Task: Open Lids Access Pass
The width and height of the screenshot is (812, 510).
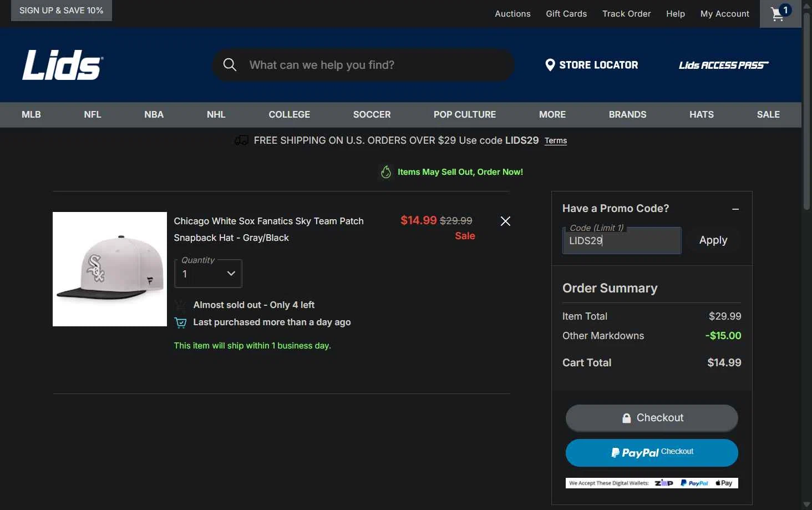Action: pyautogui.click(x=724, y=65)
